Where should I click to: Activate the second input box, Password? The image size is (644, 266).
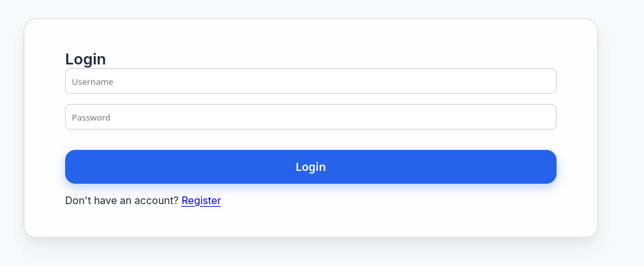click(x=310, y=117)
